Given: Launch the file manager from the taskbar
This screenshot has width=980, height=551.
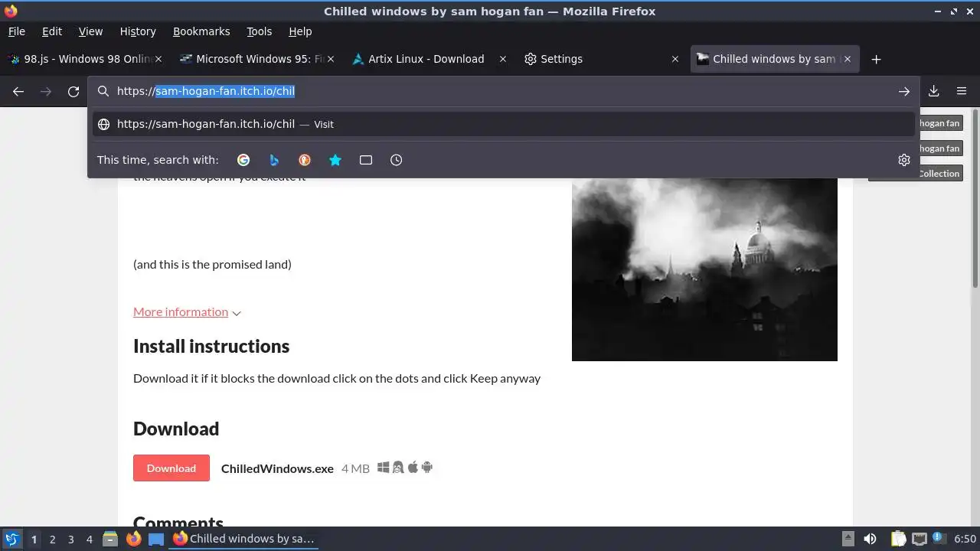Looking at the screenshot, I should (x=110, y=539).
